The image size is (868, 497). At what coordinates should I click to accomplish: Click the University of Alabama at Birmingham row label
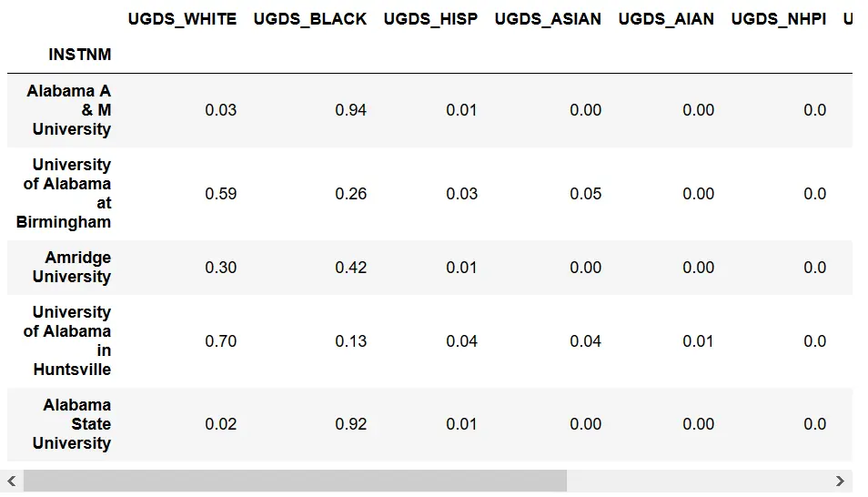pyautogui.click(x=66, y=193)
